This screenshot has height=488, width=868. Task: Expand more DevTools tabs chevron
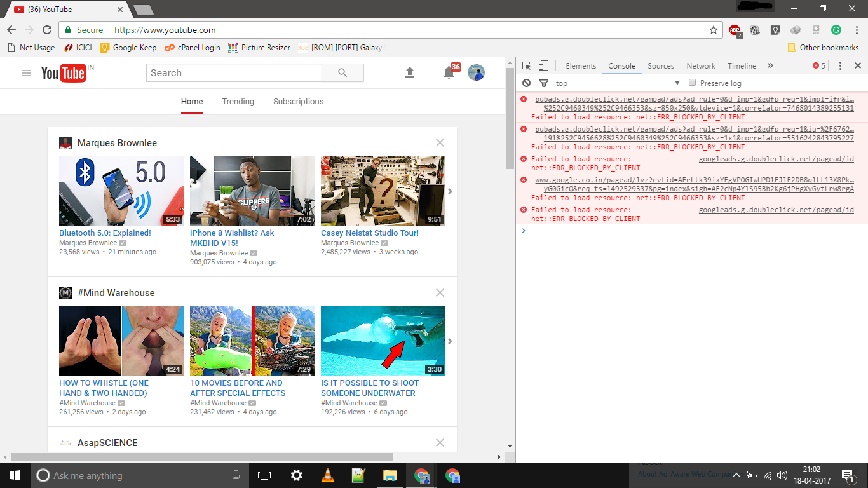(770, 66)
